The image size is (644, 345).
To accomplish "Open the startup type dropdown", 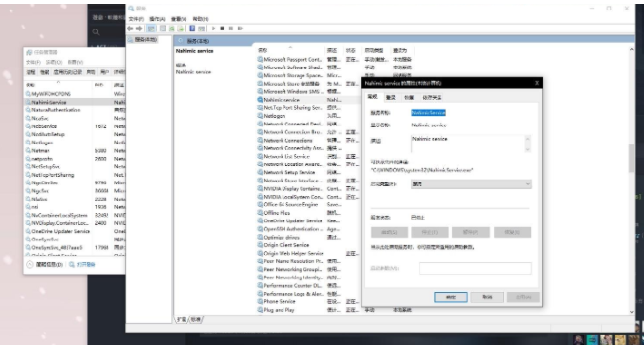I will pyautogui.click(x=471, y=184).
